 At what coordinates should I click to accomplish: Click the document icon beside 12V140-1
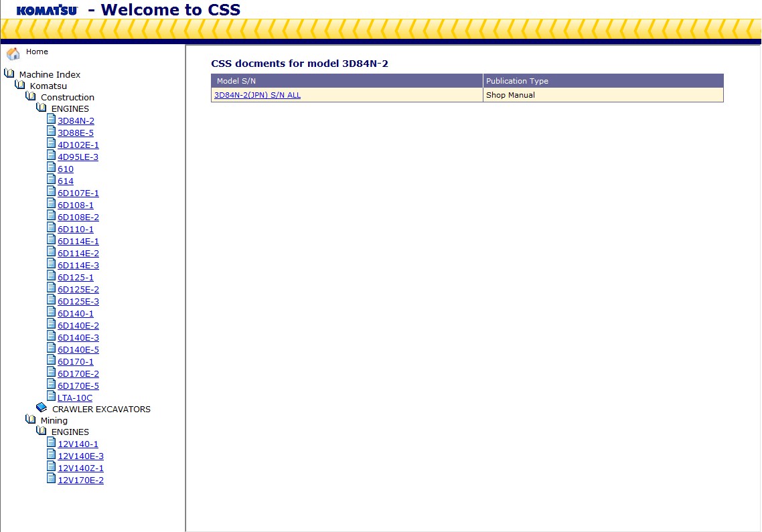tap(51, 442)
